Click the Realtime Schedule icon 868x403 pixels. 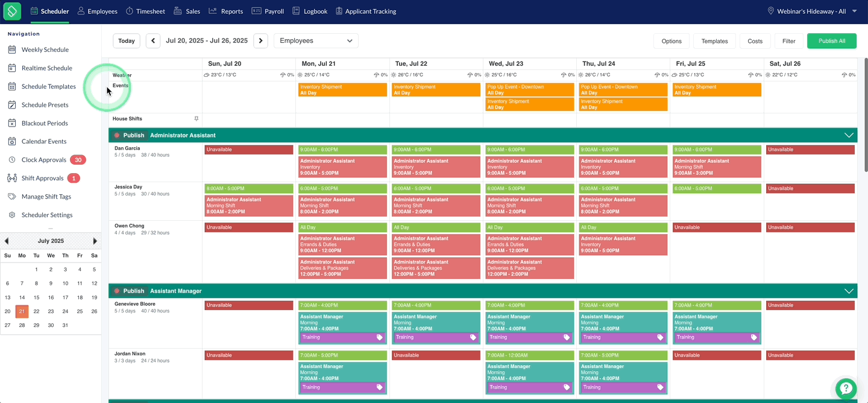click(x=12, y=68)
